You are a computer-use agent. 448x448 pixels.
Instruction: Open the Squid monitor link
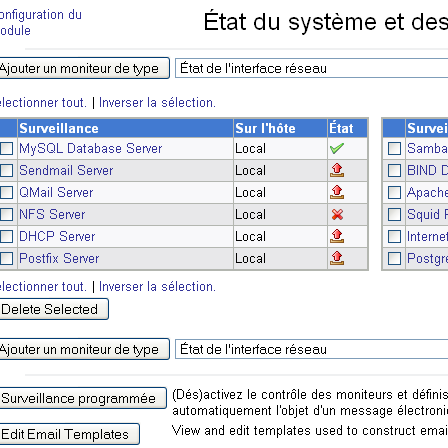pyautogui.click(x=427, y=214)
